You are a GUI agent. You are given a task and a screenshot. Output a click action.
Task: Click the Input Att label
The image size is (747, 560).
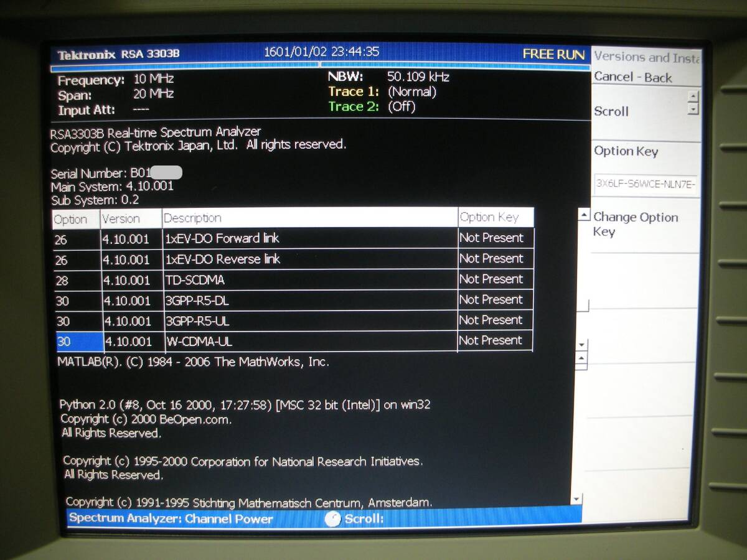pyautogui.click(x=87, y=110)
